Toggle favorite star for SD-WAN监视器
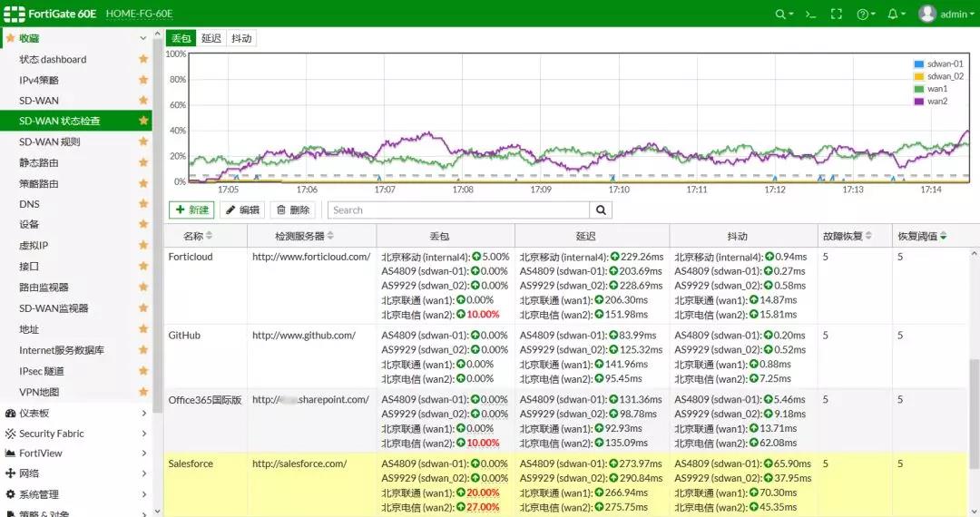This screenshot has height=517, width=980. click(x=143, y=307)
